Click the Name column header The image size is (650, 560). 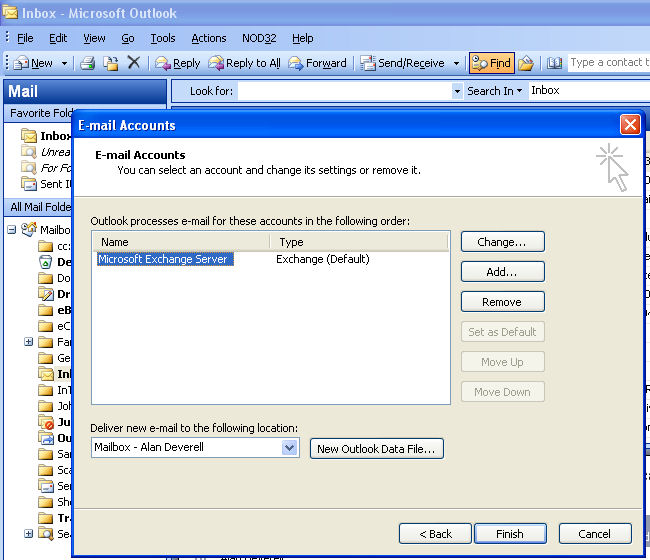pos(180,242)
